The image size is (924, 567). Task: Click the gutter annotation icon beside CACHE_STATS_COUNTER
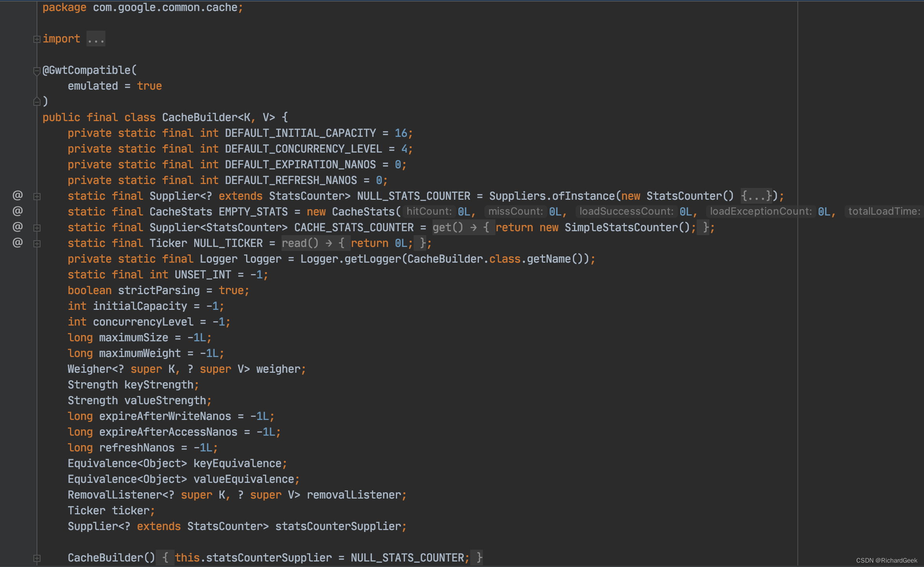tap(17, 227)
